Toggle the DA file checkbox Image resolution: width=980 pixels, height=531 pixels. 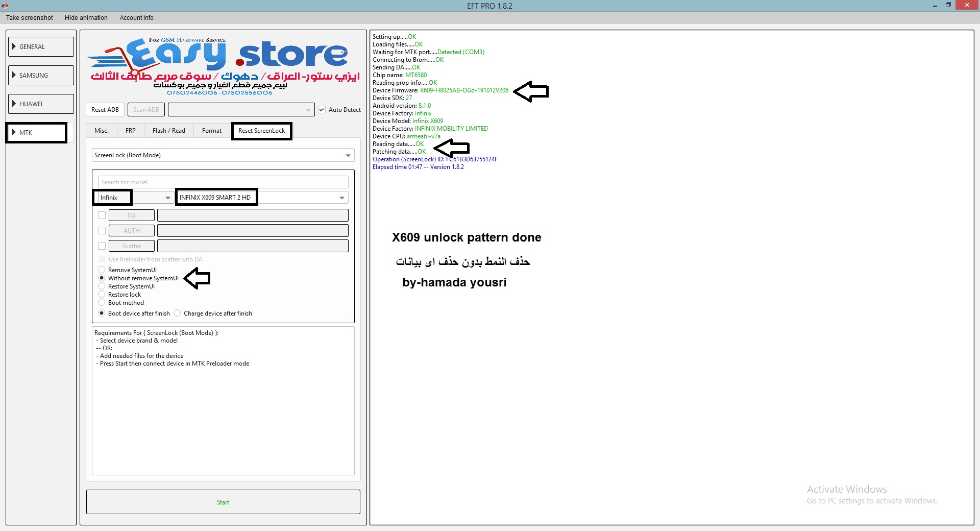tap(102, 215)
